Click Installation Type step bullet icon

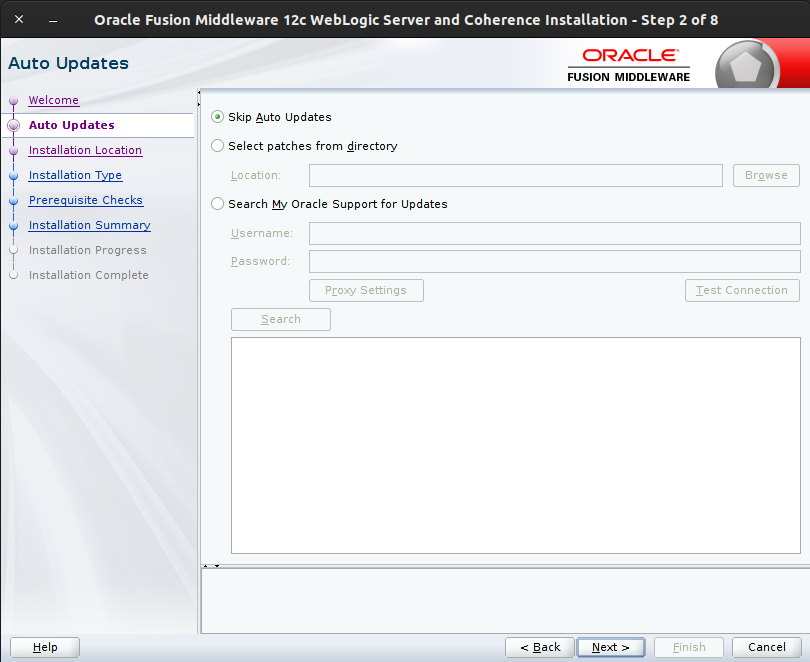click(x=14, y=176)
